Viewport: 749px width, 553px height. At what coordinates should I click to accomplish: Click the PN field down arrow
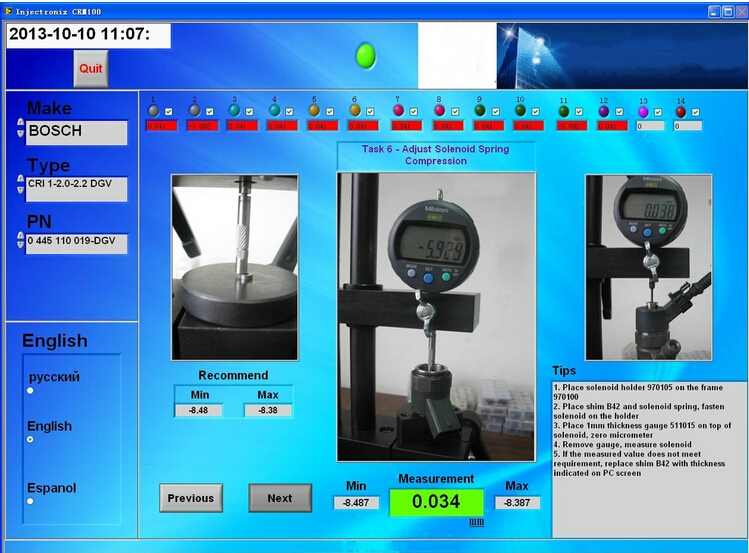[21, 245]
